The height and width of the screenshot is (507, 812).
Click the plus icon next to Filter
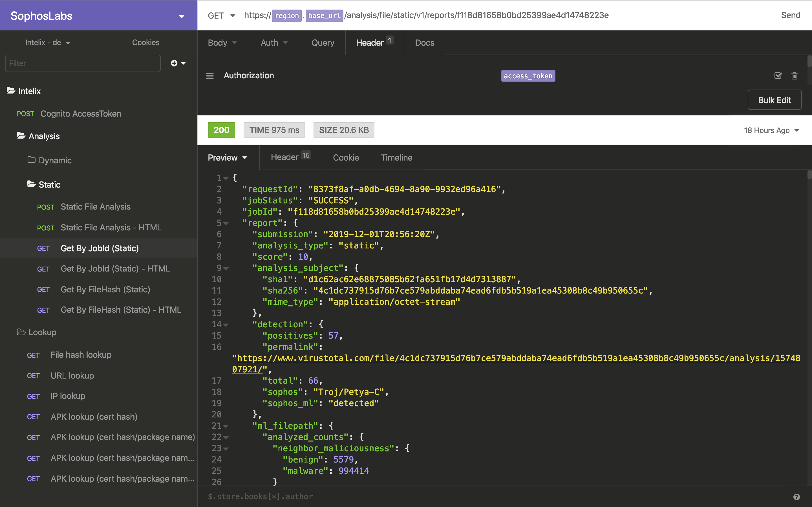point(174,63)
